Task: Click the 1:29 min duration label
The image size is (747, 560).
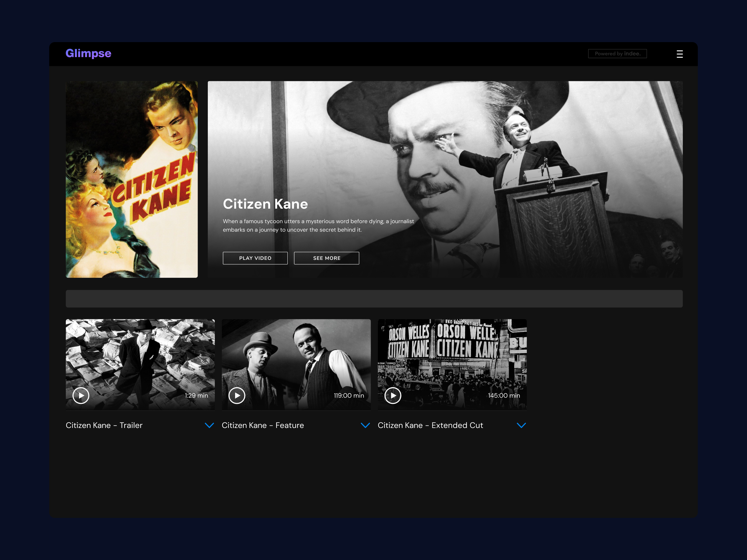Action: [x=196, y=395]
